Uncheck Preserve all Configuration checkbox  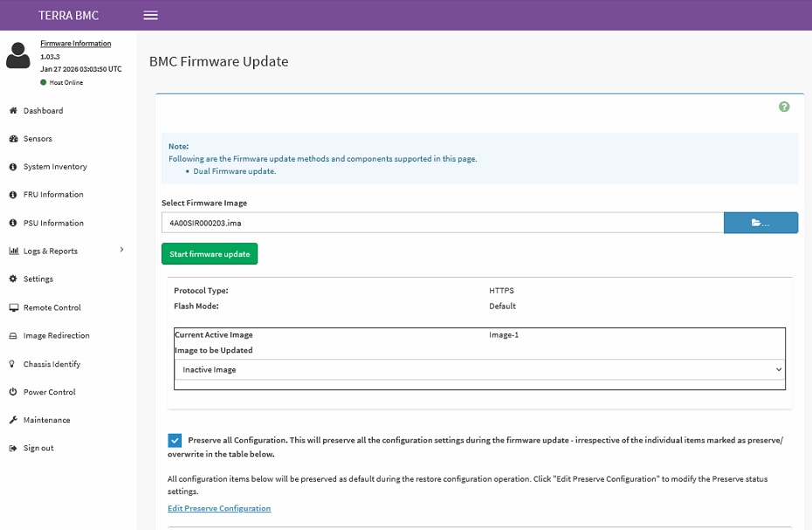175,440
